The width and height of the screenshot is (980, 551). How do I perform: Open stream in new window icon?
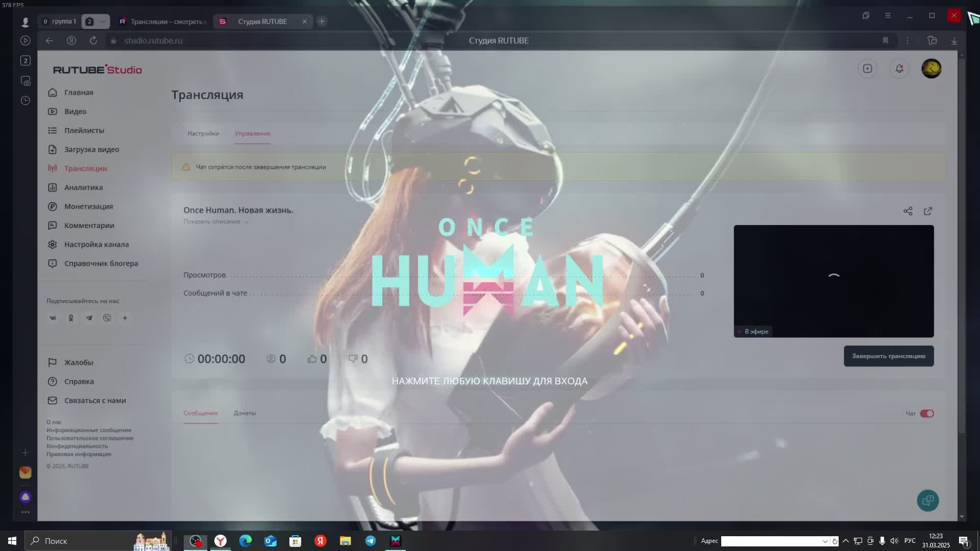tap(928, 211)
